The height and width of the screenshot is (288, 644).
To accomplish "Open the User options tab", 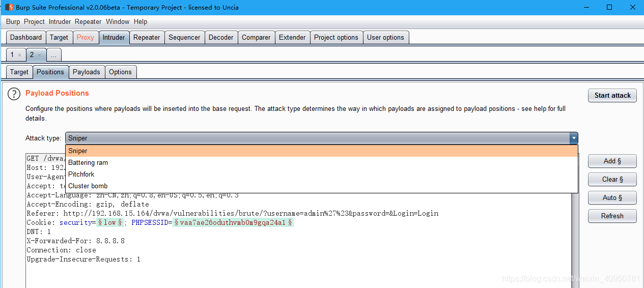I will tap(385, 37).
